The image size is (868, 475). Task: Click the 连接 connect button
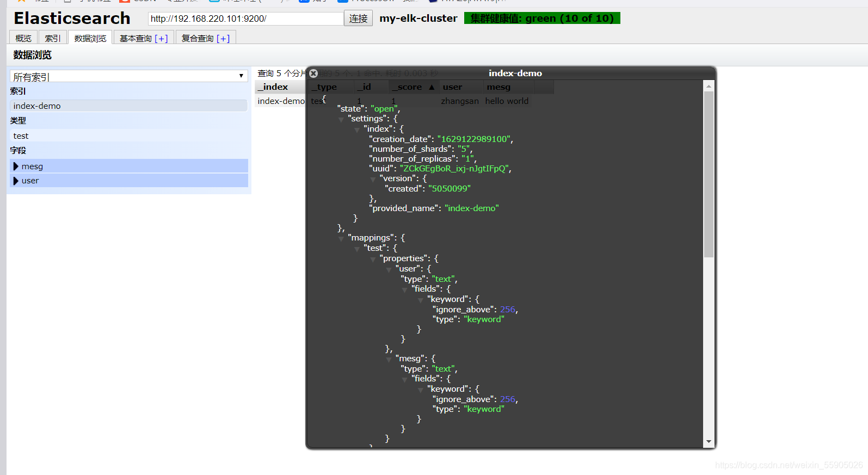tap(358, 18)
